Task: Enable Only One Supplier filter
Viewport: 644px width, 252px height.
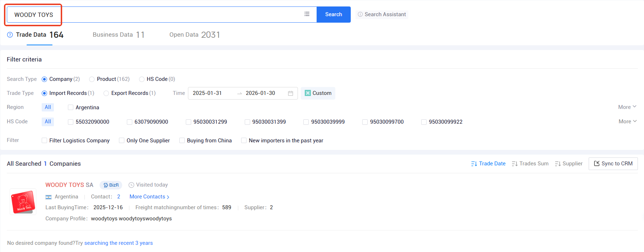Action: tap(121, 141)
